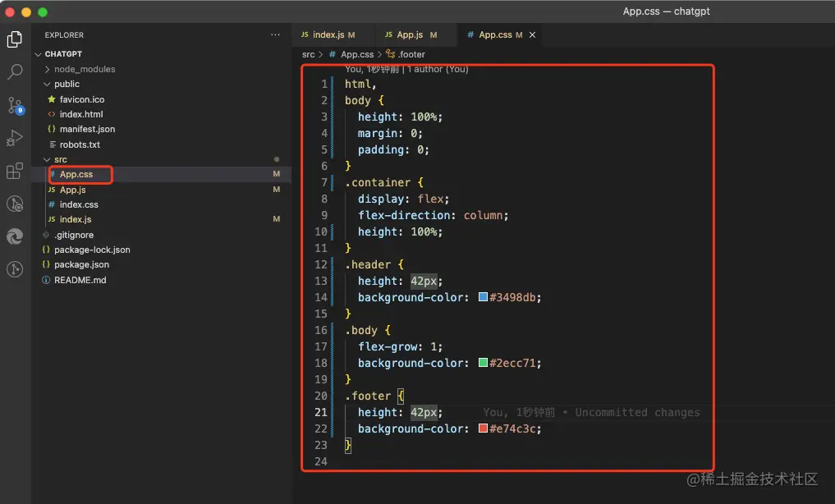Click the window title 'App.css — chatgpt'
835x504 pixels.
point(666,11)
